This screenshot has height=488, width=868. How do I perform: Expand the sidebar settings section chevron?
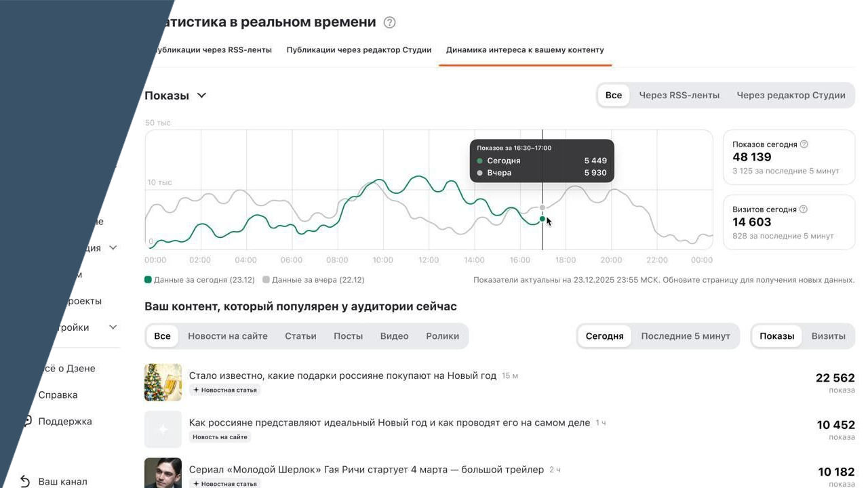(113, 327)
